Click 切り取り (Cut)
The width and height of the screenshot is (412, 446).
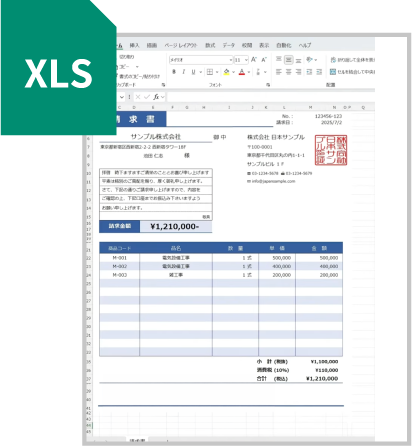tap(126, 57)
